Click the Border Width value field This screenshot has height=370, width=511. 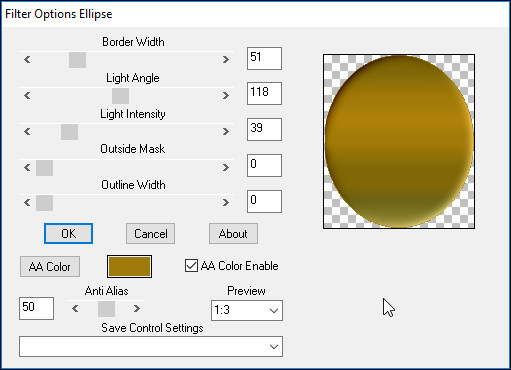pos(264,59)
